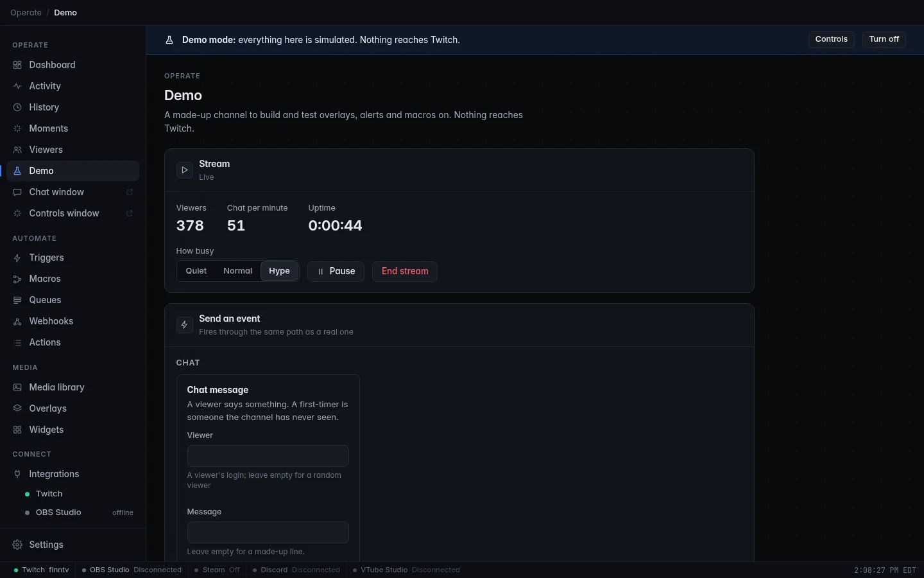Focus the Viewer input field
The height and width of the screenshot is (578, 924).
click(x=268, y=456)
